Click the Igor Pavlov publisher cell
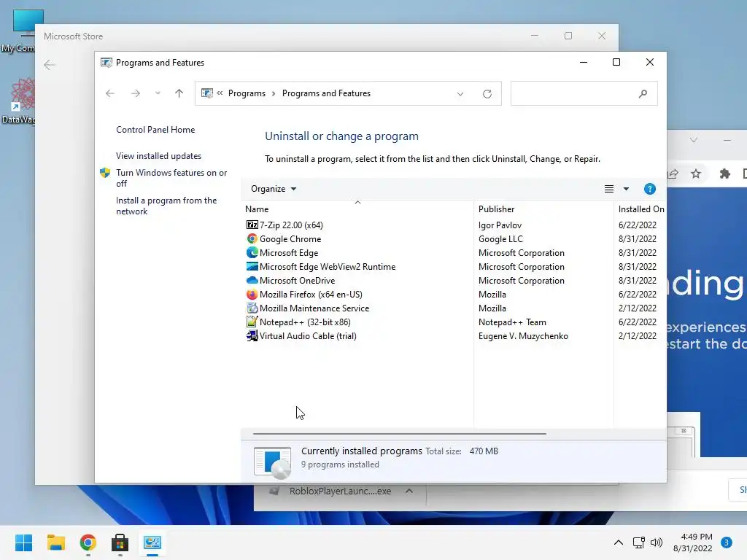Viewport: 747px width, 560px height. tap(500, 225)
